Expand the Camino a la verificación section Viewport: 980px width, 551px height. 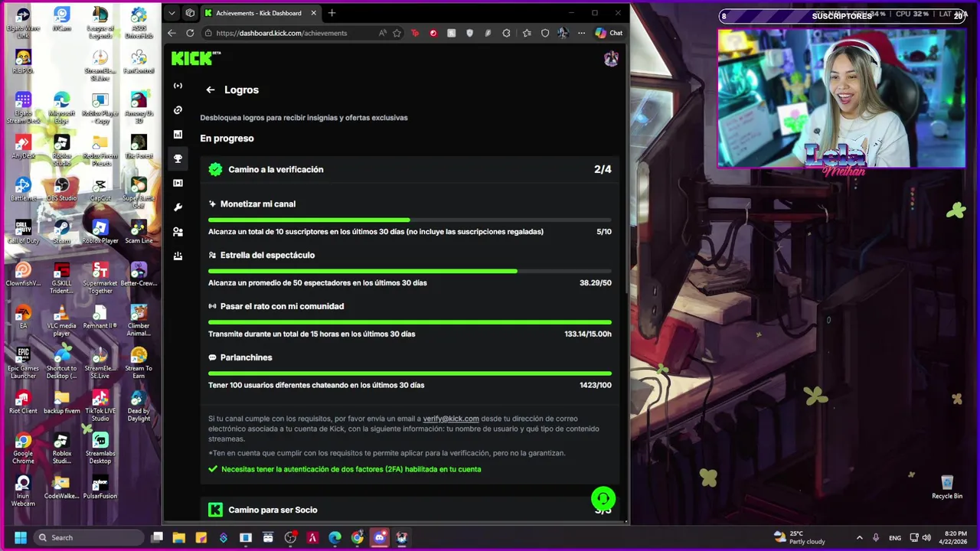click(410, 169)
